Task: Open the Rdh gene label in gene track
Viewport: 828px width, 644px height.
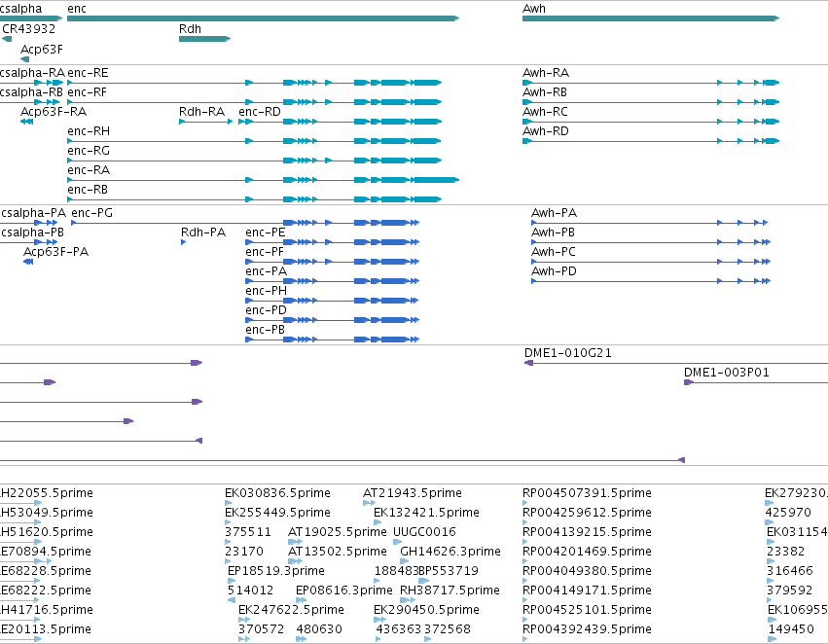Action: (x=190, y=28)
